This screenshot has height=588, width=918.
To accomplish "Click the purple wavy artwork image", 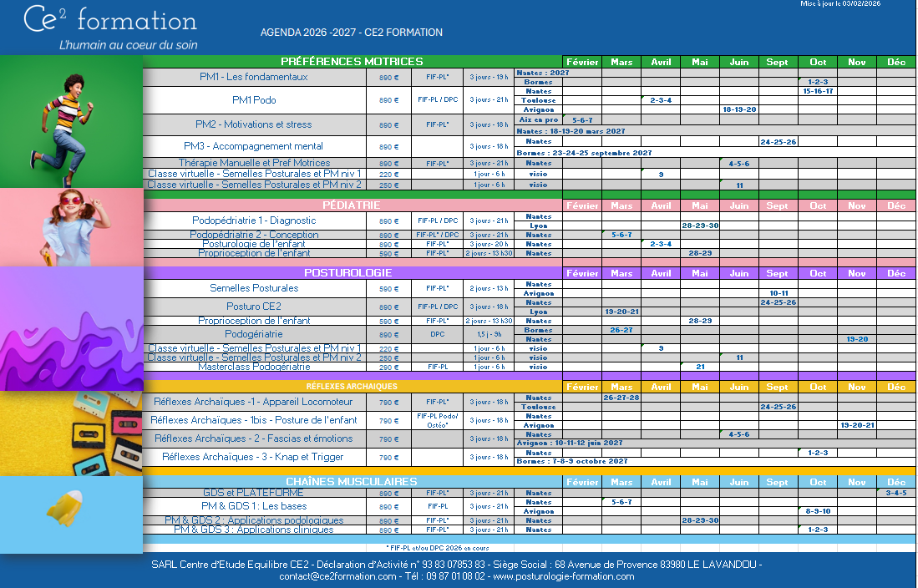I will (x=71, y=328).
